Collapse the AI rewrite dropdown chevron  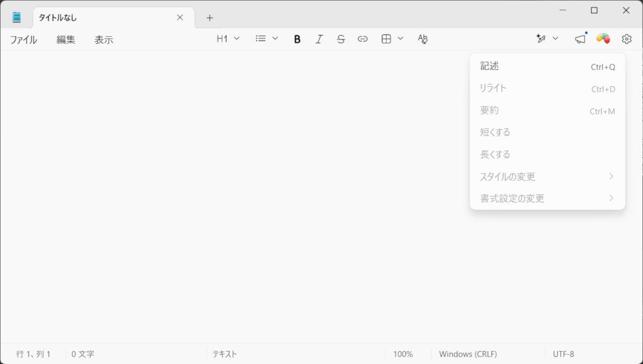(556, 39)
